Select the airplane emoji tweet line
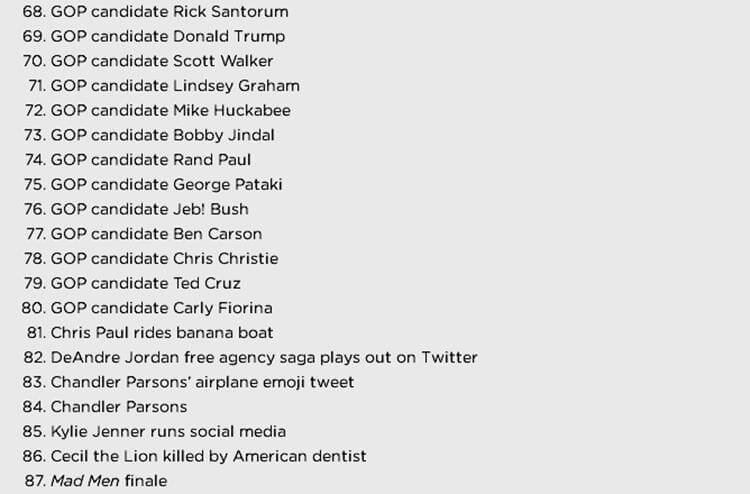The height and width of the screenshot is (494, 750). 188,382
